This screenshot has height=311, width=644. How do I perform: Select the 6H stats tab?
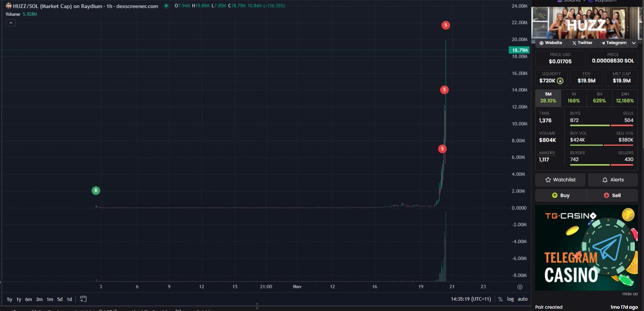pyautogui.click(x=599, y=97)
